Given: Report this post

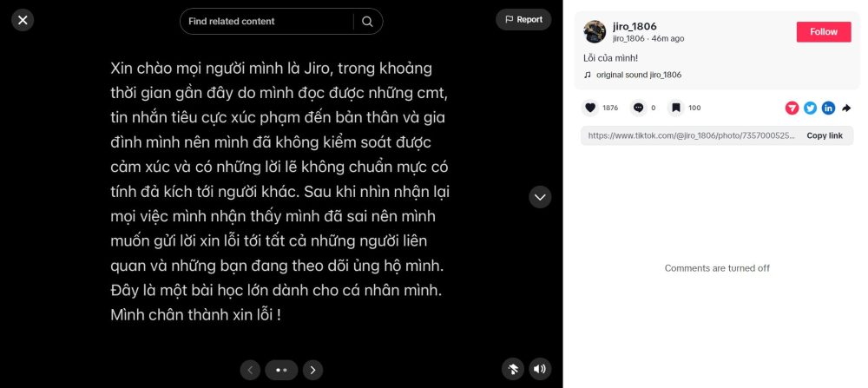Looking at the screenshot, I should [x=523, y=20].
